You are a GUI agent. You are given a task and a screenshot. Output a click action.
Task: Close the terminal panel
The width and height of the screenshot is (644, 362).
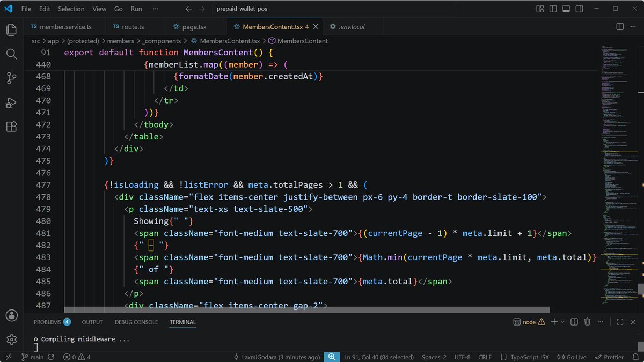(x=633, y=322)
